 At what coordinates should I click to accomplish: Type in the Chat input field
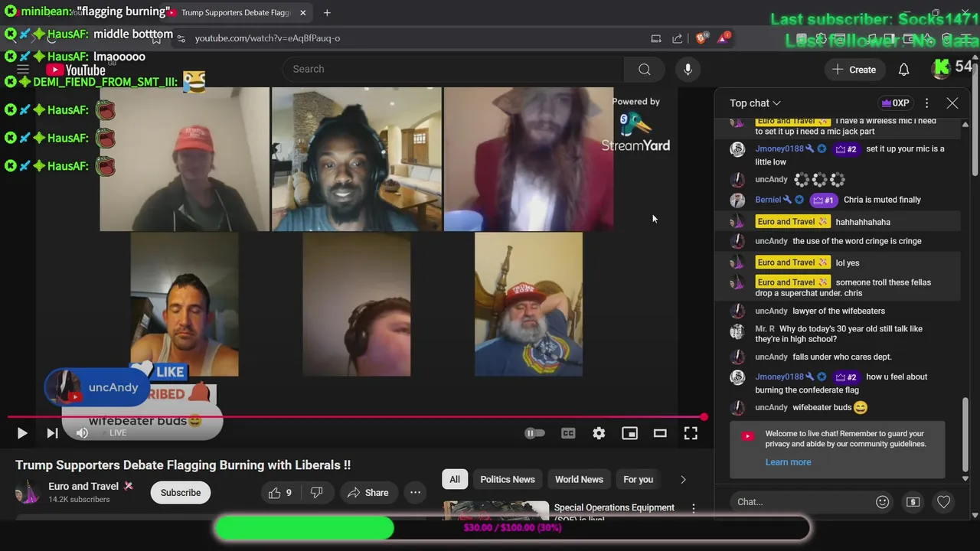(800, 502)
